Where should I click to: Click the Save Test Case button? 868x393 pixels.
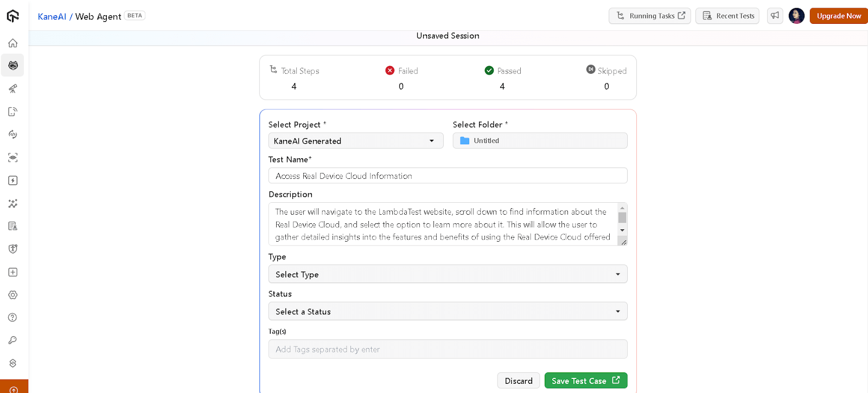(x=585, y=381)
